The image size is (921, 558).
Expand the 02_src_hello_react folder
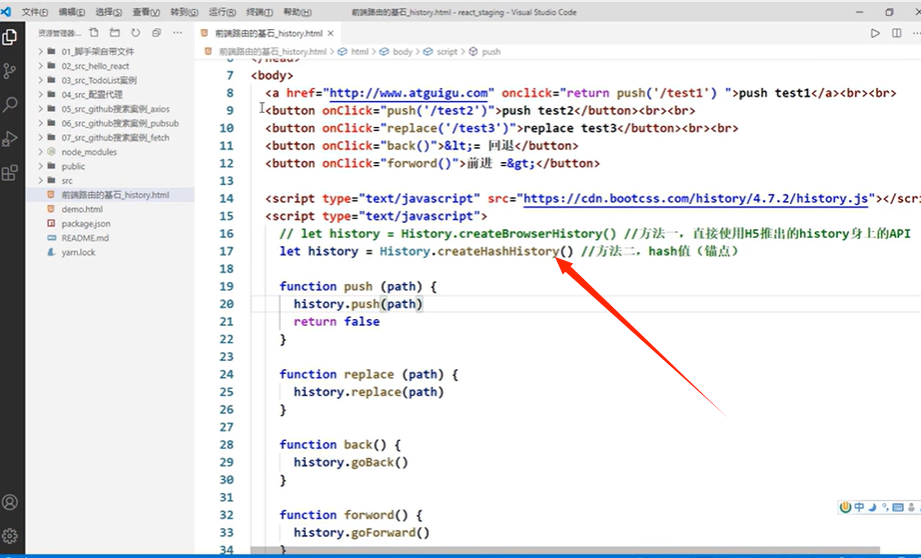tap(95, 66)
